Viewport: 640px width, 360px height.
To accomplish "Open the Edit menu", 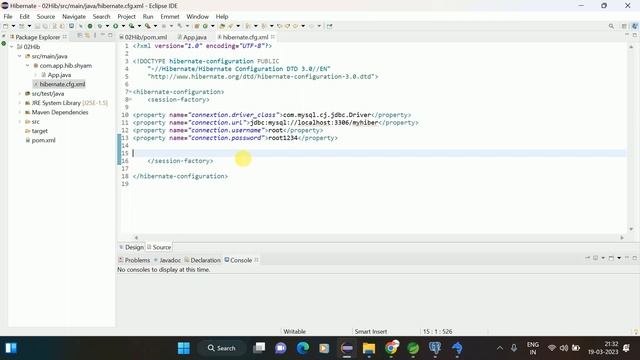I will 24,16.
